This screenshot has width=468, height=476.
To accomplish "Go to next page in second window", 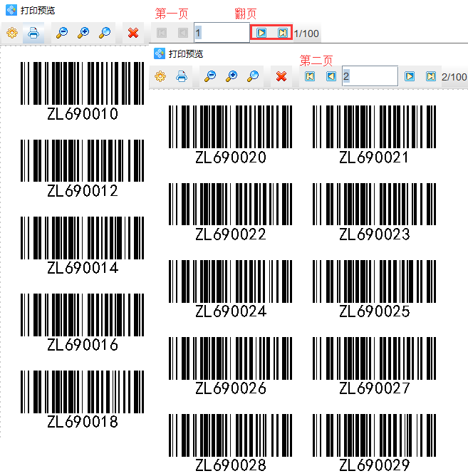I will pyautogui.click(x=410, y=76).
